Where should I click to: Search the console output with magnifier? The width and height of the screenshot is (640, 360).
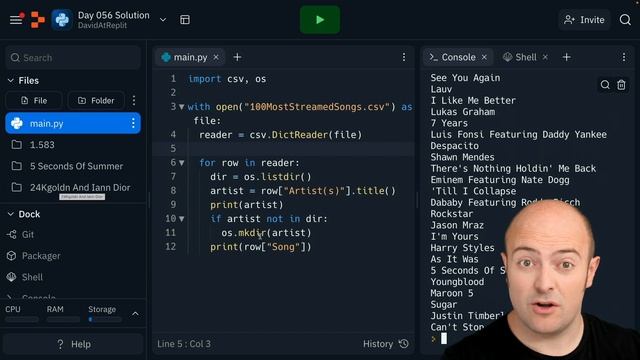605,84
